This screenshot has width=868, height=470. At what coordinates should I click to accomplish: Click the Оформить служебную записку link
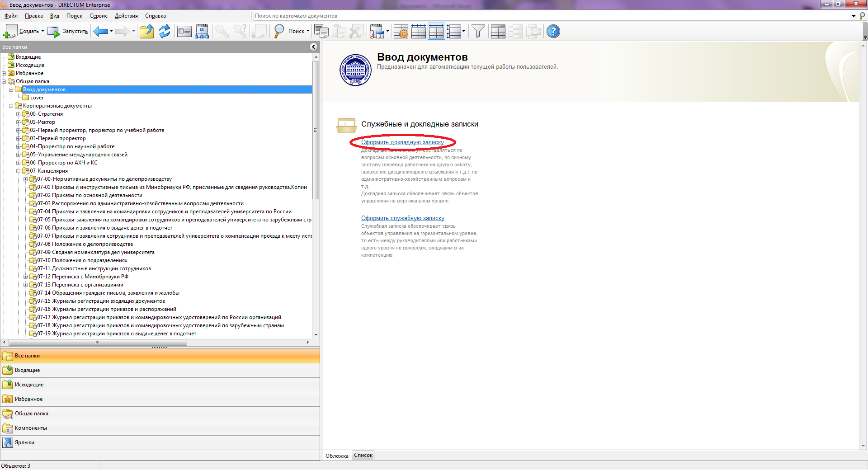coord(402,218)
